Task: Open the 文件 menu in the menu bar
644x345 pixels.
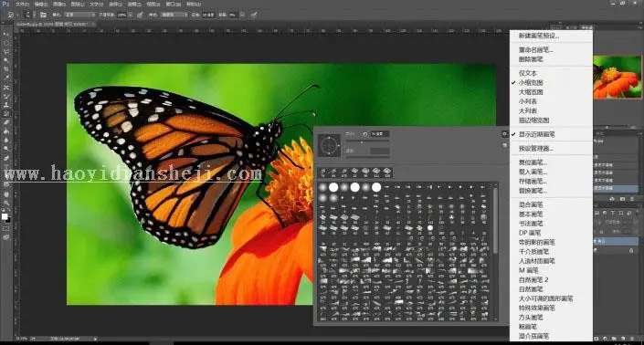Action: point(22,4)
